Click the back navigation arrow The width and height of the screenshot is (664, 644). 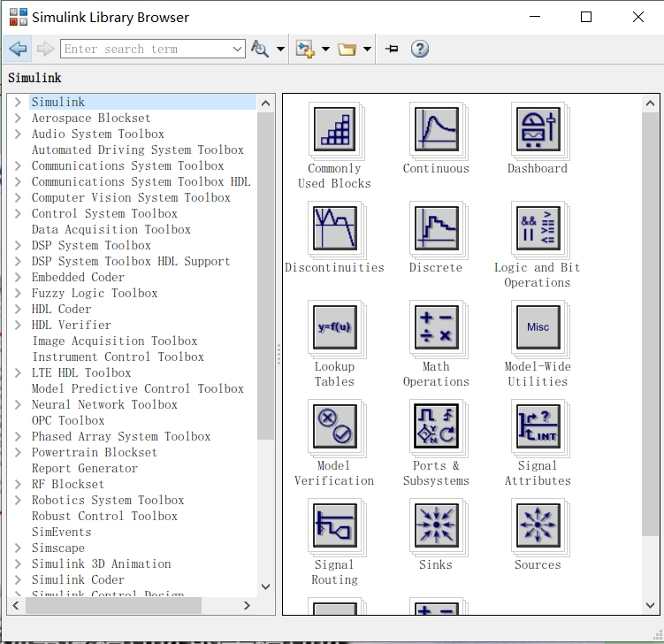coord(18,49)
